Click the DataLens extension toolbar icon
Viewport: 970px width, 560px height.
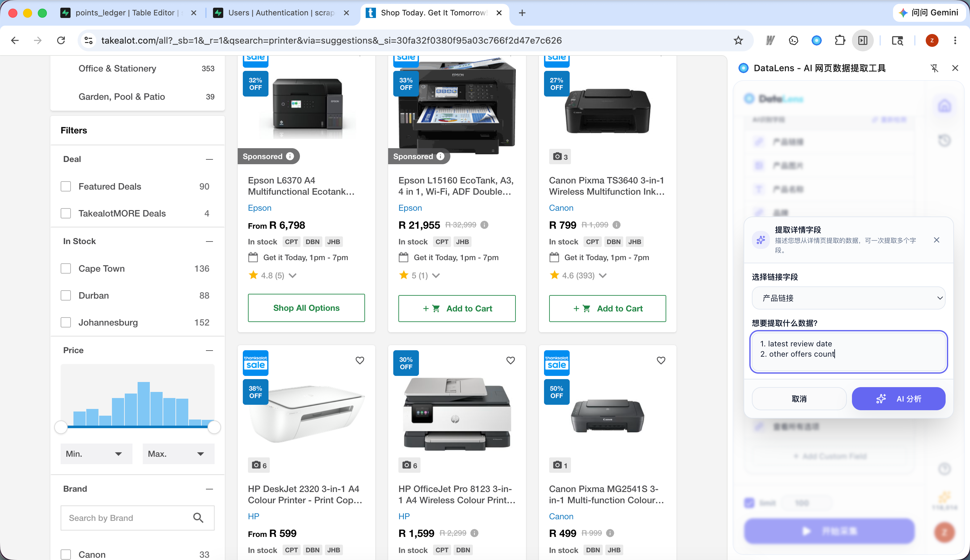[x=817, y=40]
